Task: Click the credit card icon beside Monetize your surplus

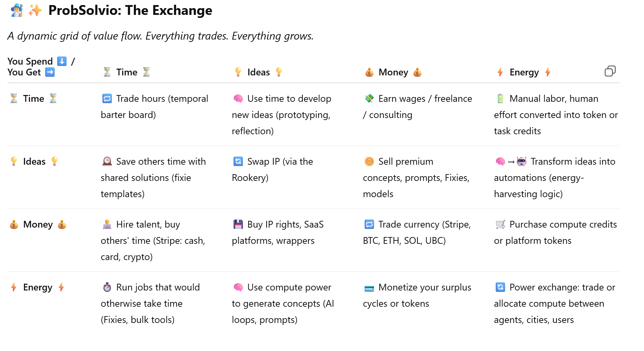Action: point(369,288)
